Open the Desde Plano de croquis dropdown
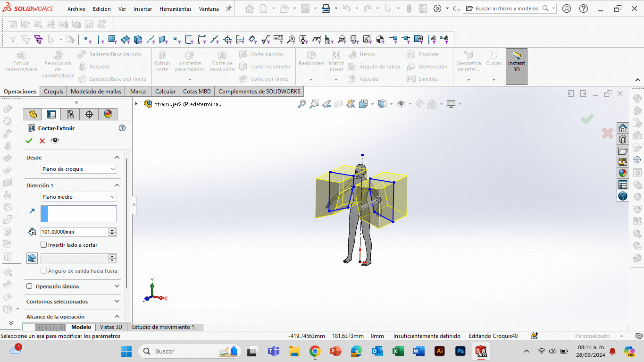Image resolution: width=644 pixels, height=362 pixels. coord(79,169)
